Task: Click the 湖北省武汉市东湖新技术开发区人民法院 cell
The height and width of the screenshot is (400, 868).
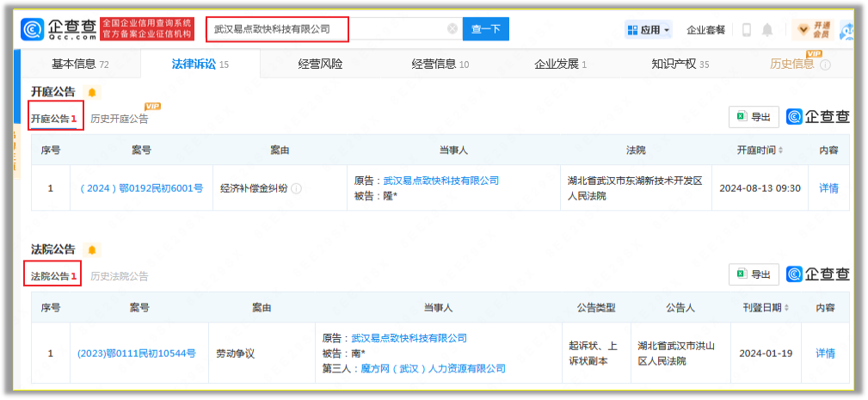Action: [636, 188]
